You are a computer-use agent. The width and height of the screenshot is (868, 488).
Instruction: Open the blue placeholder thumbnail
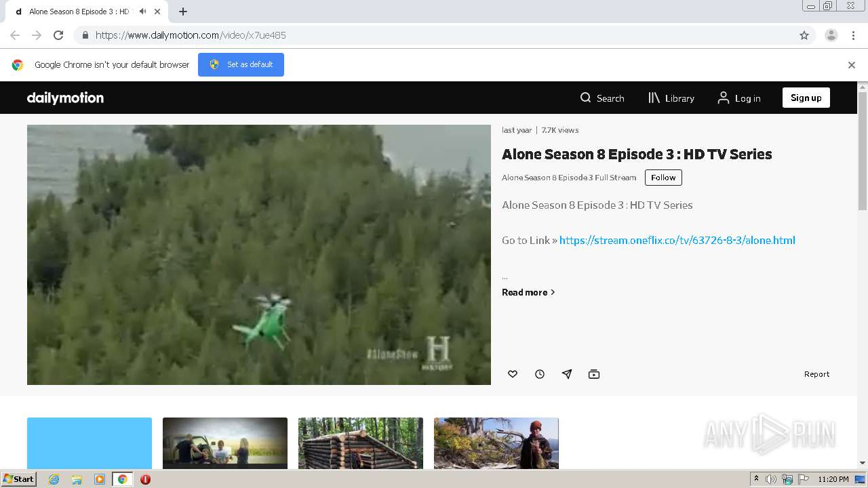(x=90, y=443)
